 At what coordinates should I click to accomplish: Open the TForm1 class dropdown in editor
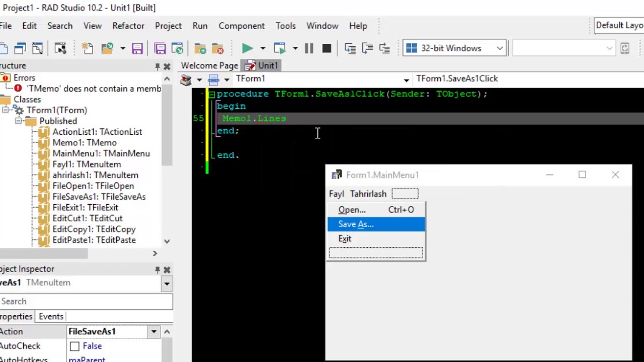pos(406,80)
